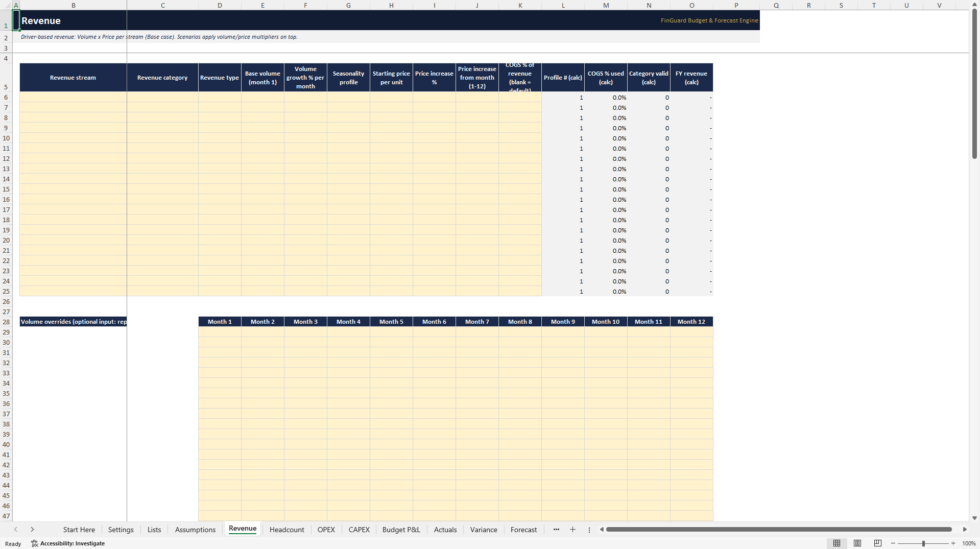The height and width of the screenshot is (549, 980).
Task: Open the Budget P&L sheet
Action: (401, 530)
